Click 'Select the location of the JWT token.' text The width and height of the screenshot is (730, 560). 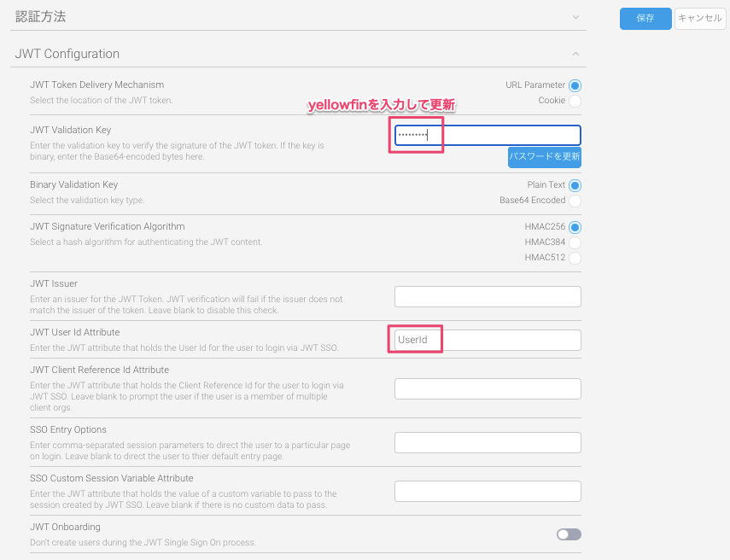point(102,100)
